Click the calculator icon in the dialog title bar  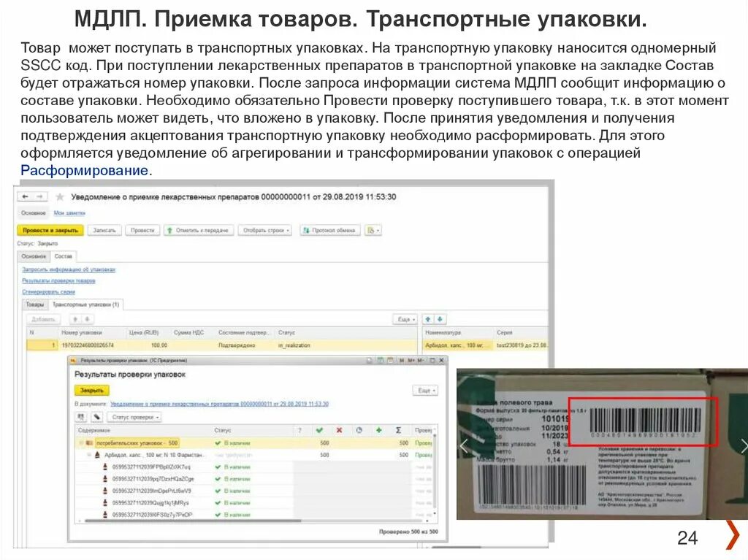click(x=380, y=361)
